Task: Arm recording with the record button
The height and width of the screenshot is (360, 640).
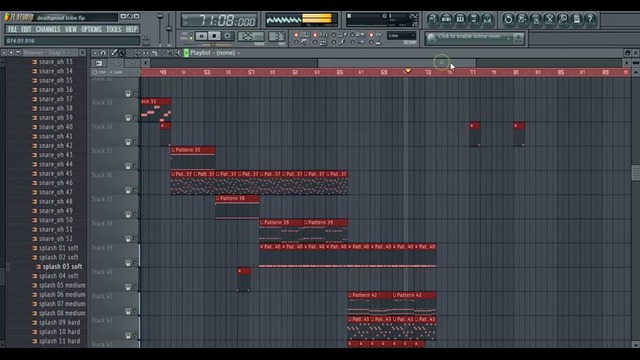Action: pyautogui.click(x=227, y=36)
